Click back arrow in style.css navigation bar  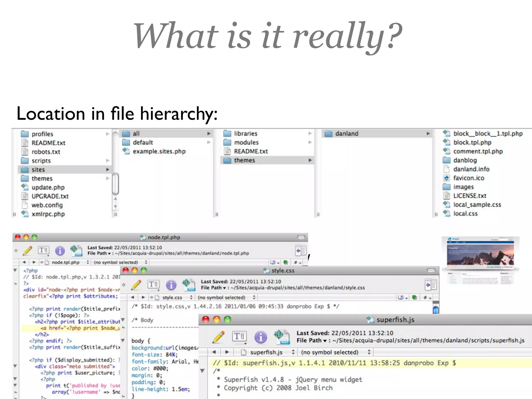pos(132,297)
